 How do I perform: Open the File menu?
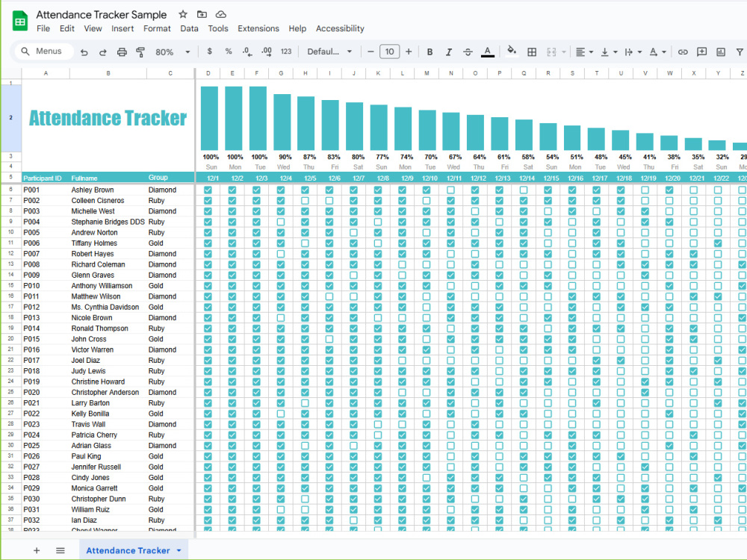(43, 28)
